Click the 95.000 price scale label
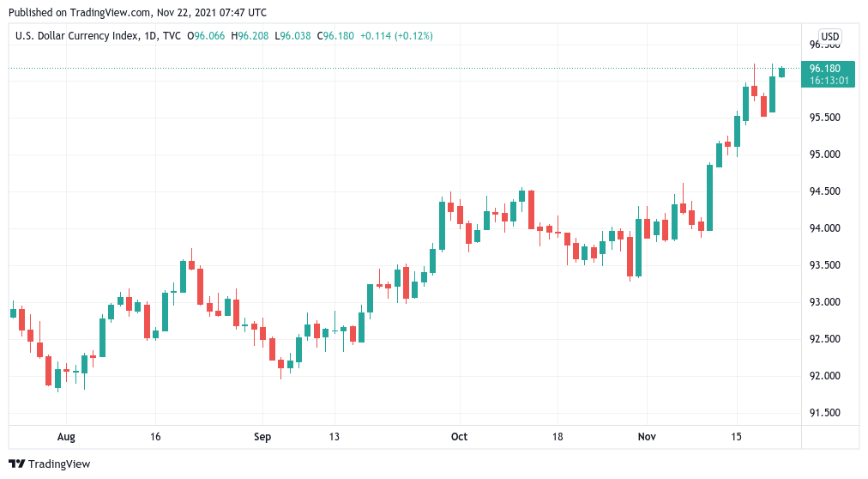 825,155
